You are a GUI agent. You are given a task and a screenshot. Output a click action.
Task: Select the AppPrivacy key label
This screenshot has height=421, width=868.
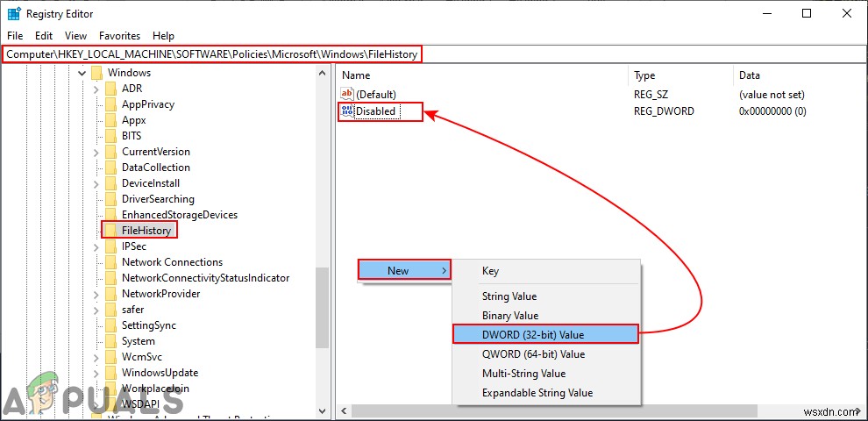[148, 104]
